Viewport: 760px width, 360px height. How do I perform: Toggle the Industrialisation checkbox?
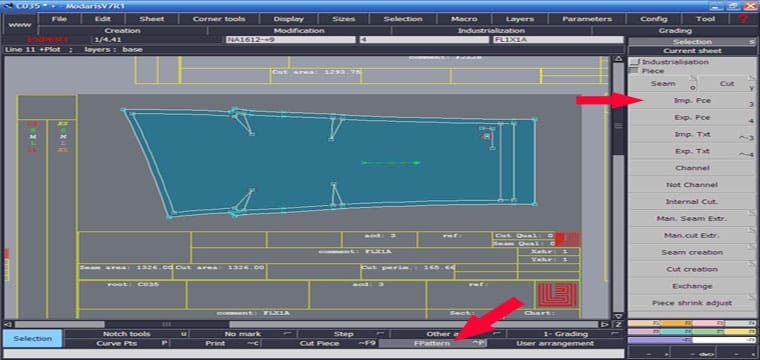point(634,62)
